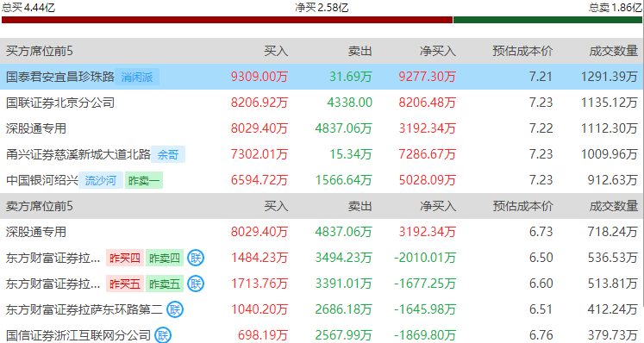Viewport: 644px width, 343px height.
Task: Click the 7286.67万 net buy value
Action: [427, 154]
